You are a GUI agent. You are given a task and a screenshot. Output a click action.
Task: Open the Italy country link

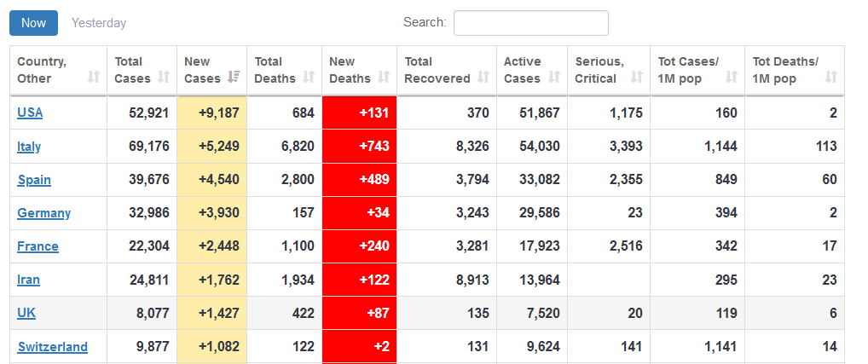tap(29, 147)
